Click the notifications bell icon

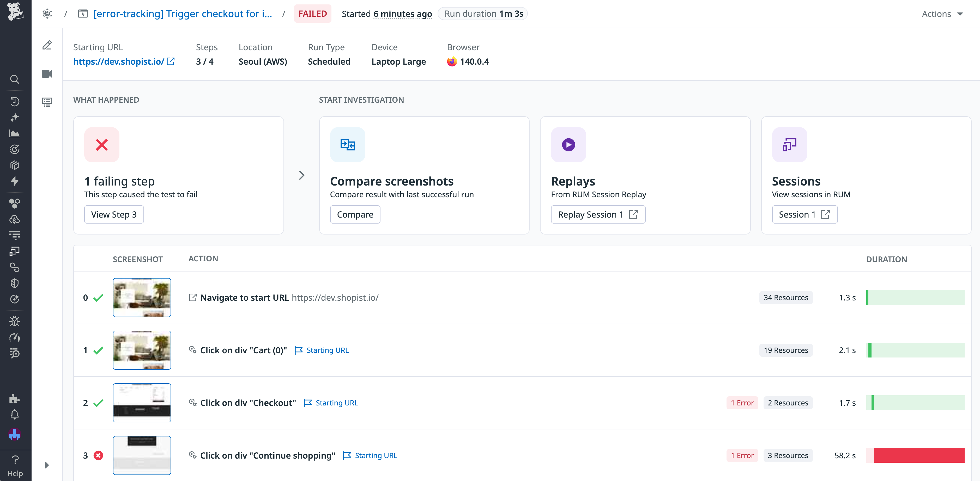pos(14,415)
